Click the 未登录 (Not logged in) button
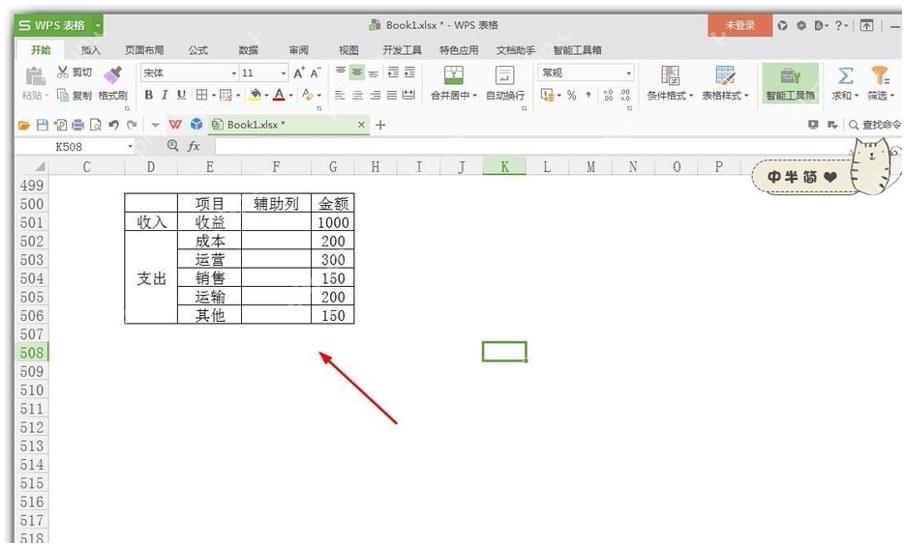 740,25
